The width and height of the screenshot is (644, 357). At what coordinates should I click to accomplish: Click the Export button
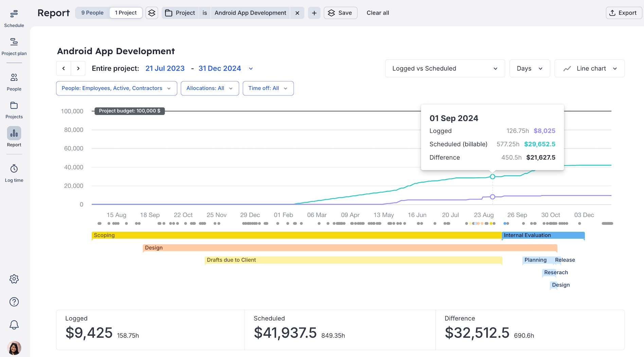click(x=623, y=13)
